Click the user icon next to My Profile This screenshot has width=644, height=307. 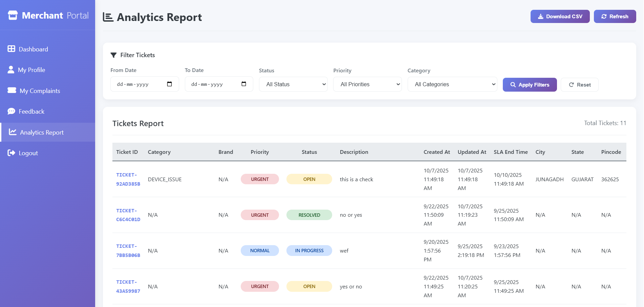coord(11,70)
